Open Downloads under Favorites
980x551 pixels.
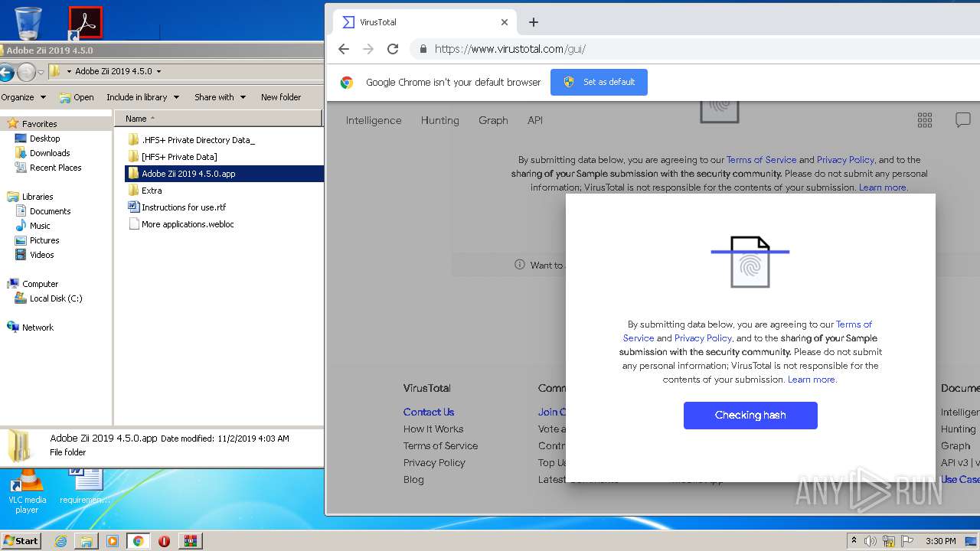pyautogui.click(x=50, y=153)
